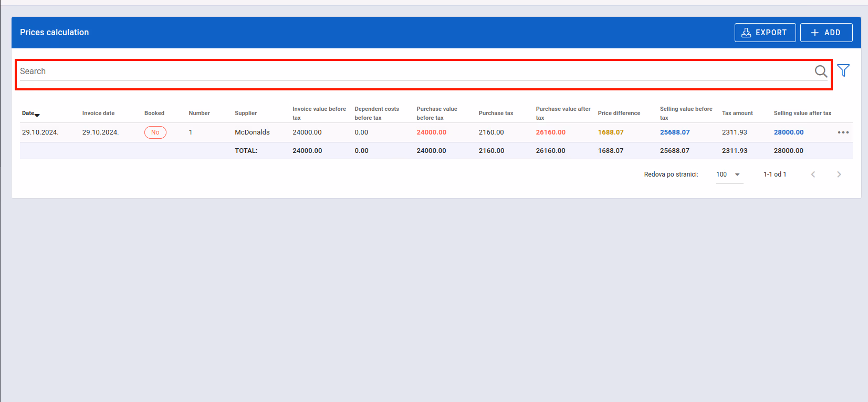868x402 pixels.
Task: Go to previous page arrow
Action: [x=813, y=174]
